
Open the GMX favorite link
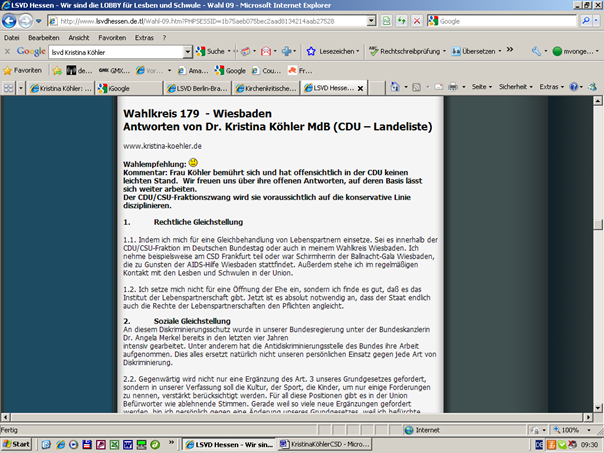coord(114,70)
